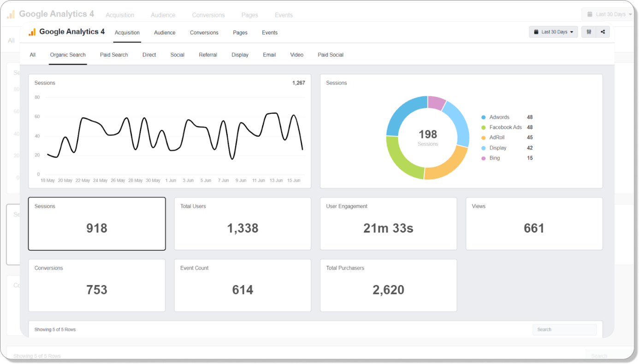Select the Email channel tab

click(x=269, y=55)
